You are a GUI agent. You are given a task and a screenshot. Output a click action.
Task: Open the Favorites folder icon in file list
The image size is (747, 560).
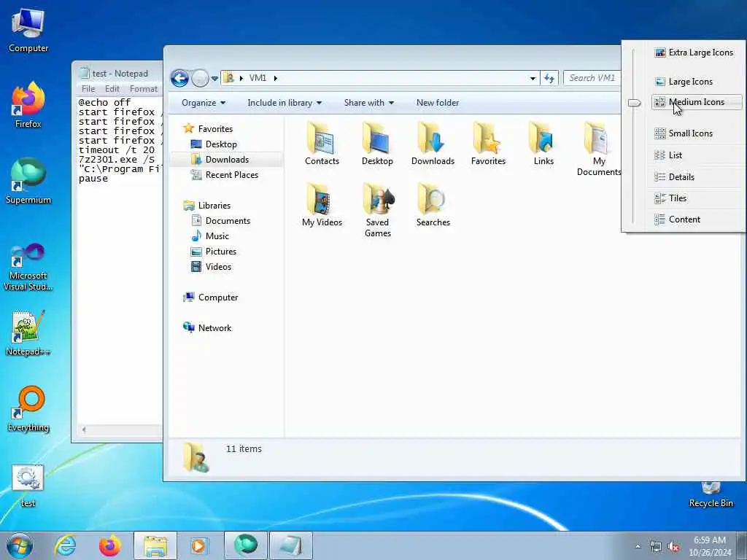(488, 144)
